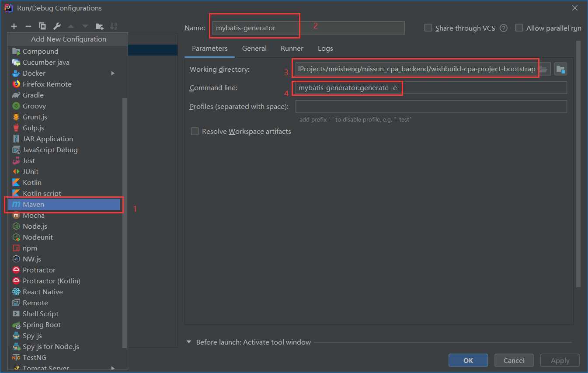Click the browse folder icon for Working directory
This screenshot has height=373, width=588.
point(543,69)
